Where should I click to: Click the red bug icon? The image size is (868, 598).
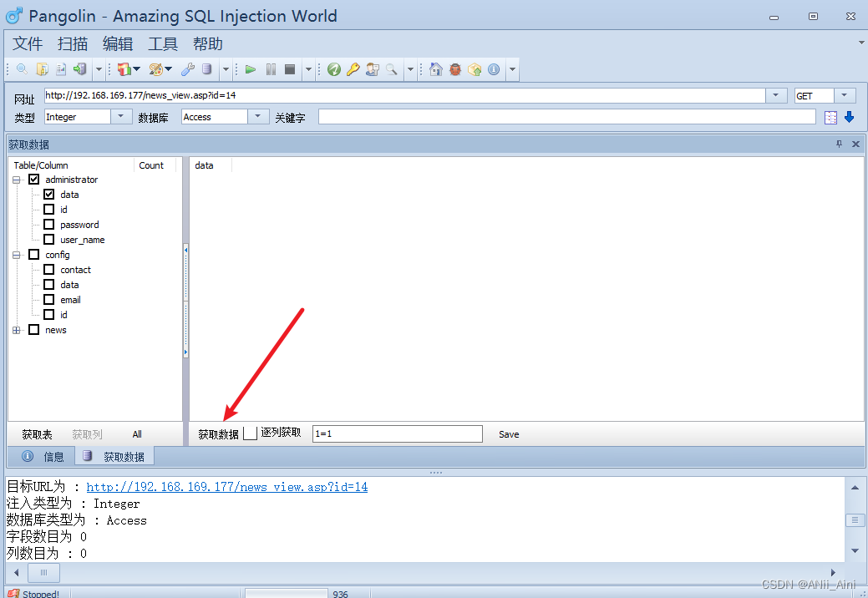pos(455,69)
